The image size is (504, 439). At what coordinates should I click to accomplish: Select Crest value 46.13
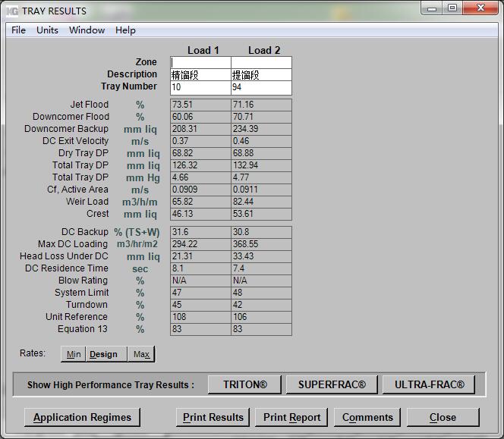[200, 215]
